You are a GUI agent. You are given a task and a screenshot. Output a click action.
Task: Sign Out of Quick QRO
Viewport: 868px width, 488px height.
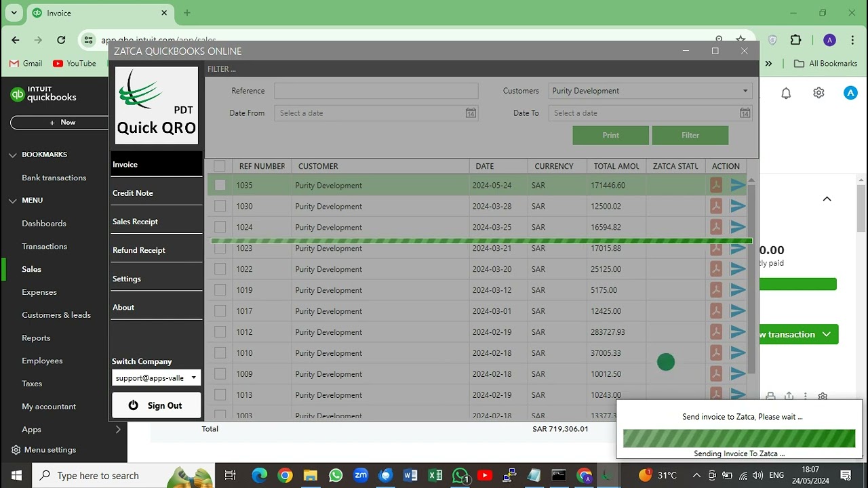point(157,405)
